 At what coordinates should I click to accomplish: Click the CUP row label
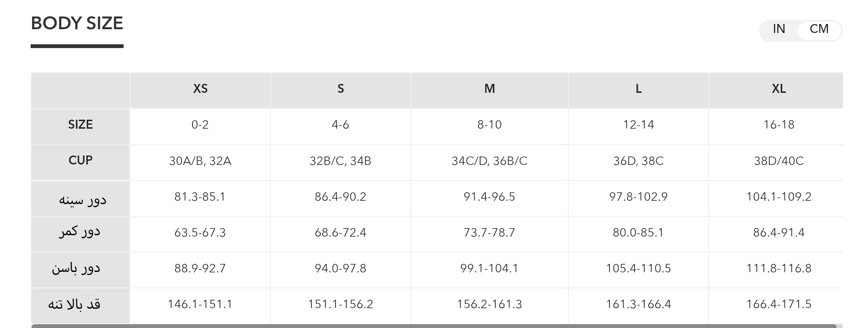80,161
